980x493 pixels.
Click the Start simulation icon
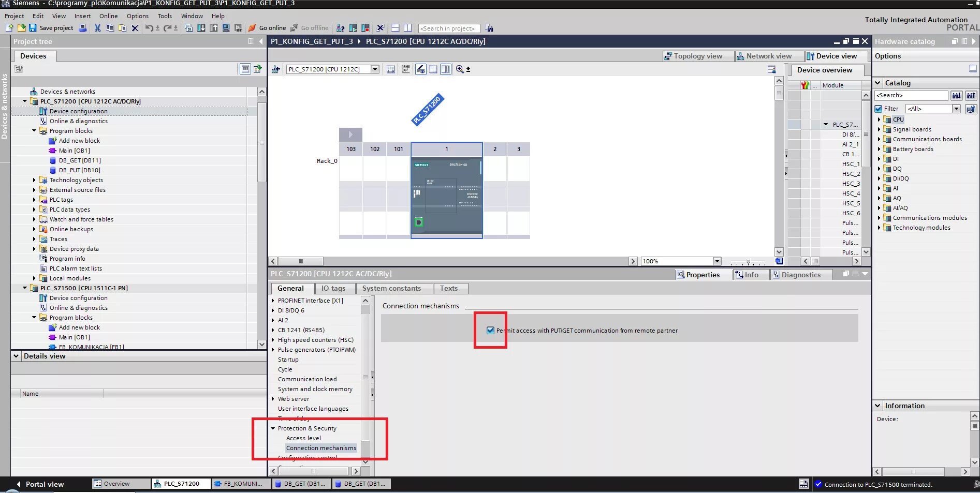(x=226, y=28)
